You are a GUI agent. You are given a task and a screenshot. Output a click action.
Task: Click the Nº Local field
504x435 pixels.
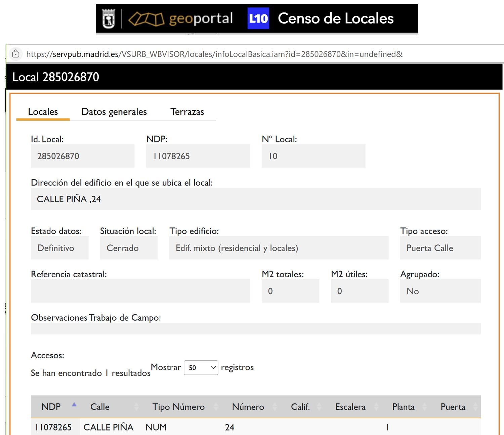313,156
